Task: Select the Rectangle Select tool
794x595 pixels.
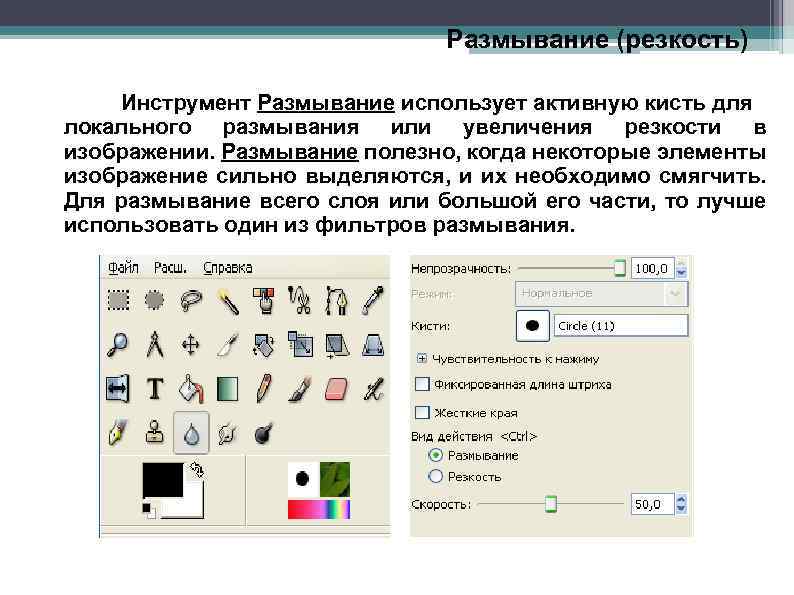Action: tap(118, 300)
